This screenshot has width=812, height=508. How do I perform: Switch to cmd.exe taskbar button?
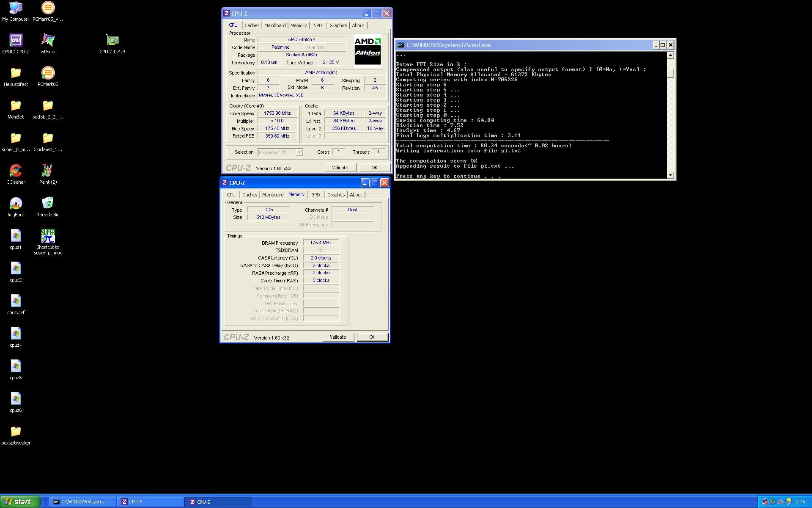pyautogui.click(x=82, y=502)
